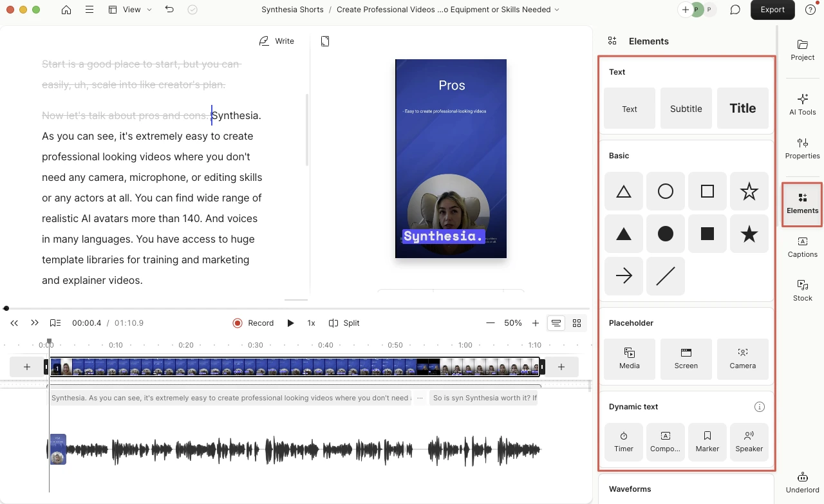Open the comments speech bubble
This screenshot has height=504, width=824.
(x=735, y=10)
